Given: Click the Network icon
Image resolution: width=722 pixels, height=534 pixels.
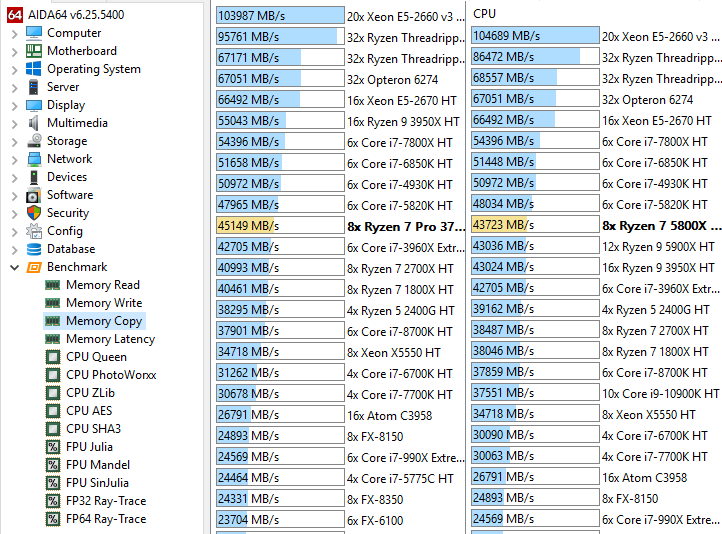Looking at the screenshot, I should [x=34, y=159].
